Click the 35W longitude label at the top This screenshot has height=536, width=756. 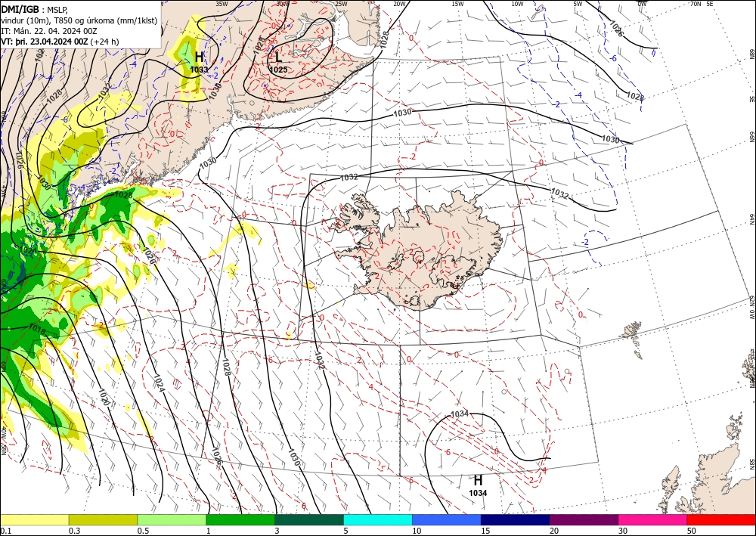[x=222, y=4]
